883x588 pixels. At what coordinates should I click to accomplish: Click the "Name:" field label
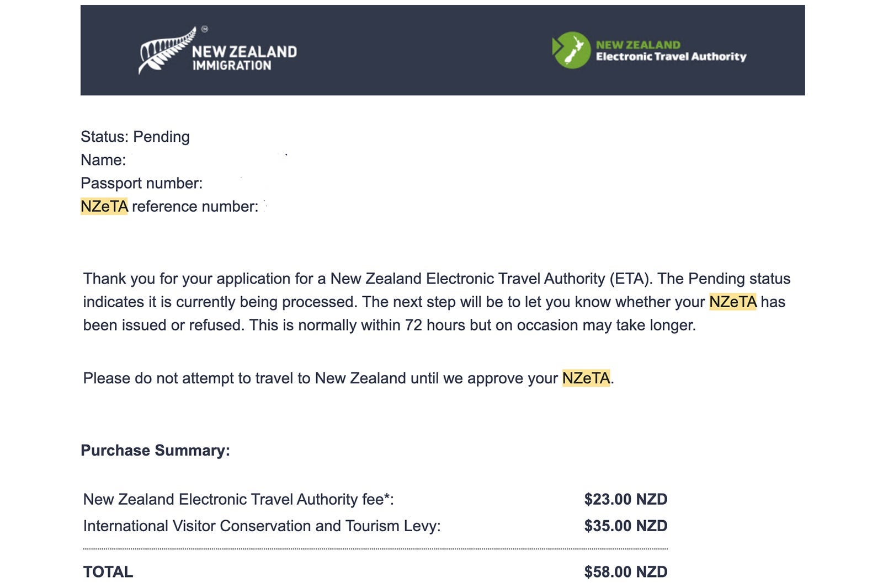point(103,160)
